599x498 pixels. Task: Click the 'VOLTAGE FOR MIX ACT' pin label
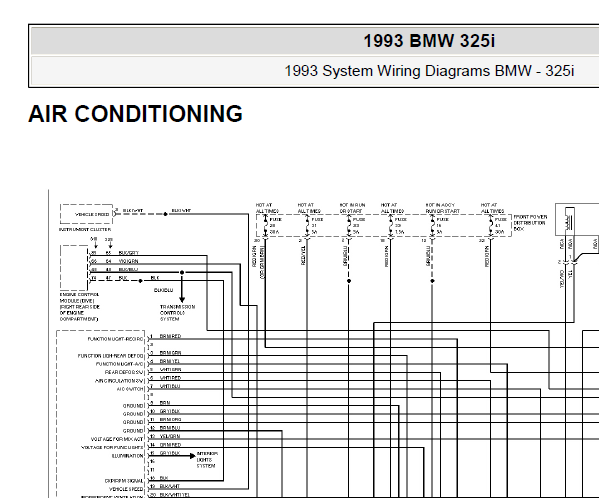(x=117, y=439)
